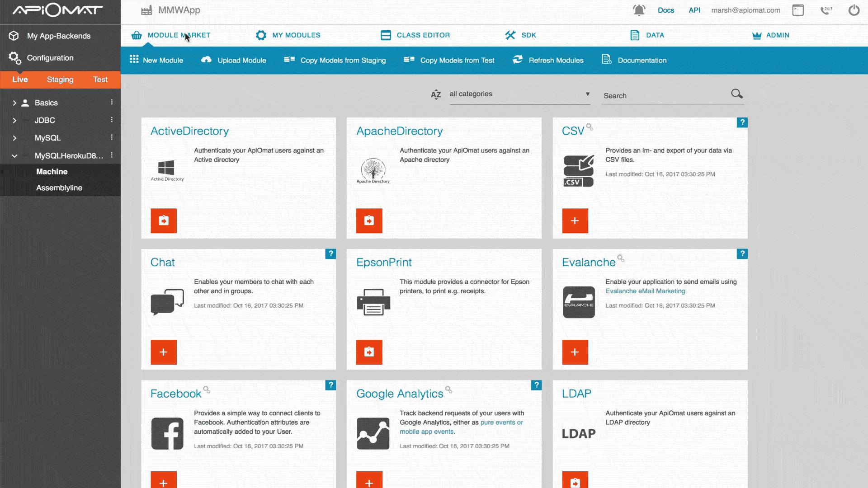The height and width of the screenshot is (488, 868).
Task: Click the 24/7 phone support icon
Action: click(x=826, y=10)
